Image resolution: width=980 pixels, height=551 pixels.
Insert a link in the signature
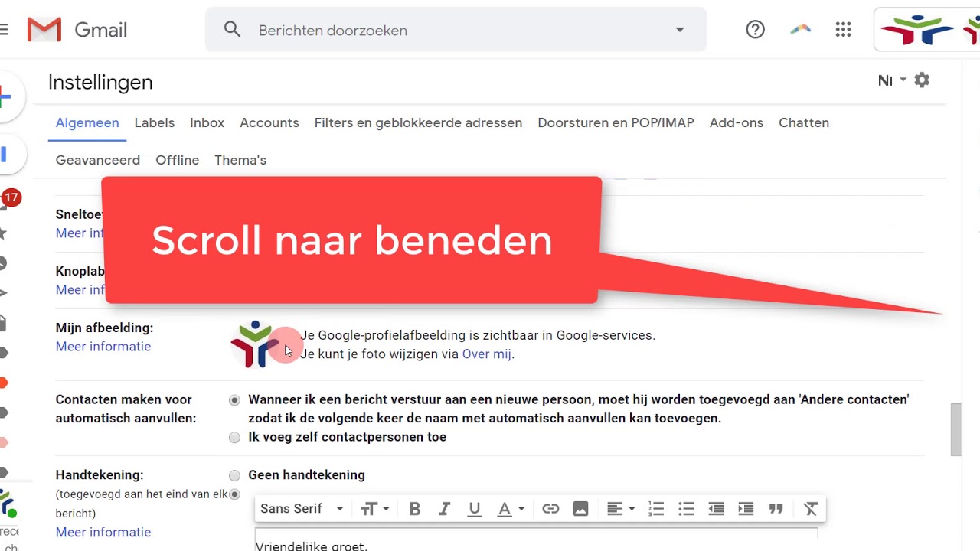tap(550, 509)
